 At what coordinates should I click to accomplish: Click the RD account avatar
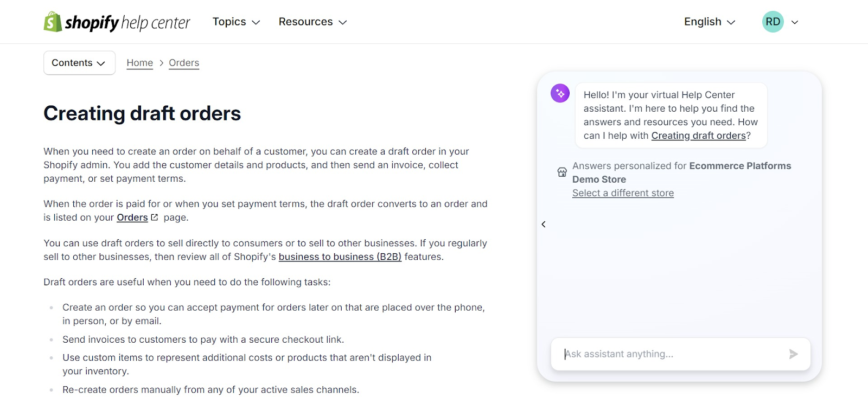772,22
